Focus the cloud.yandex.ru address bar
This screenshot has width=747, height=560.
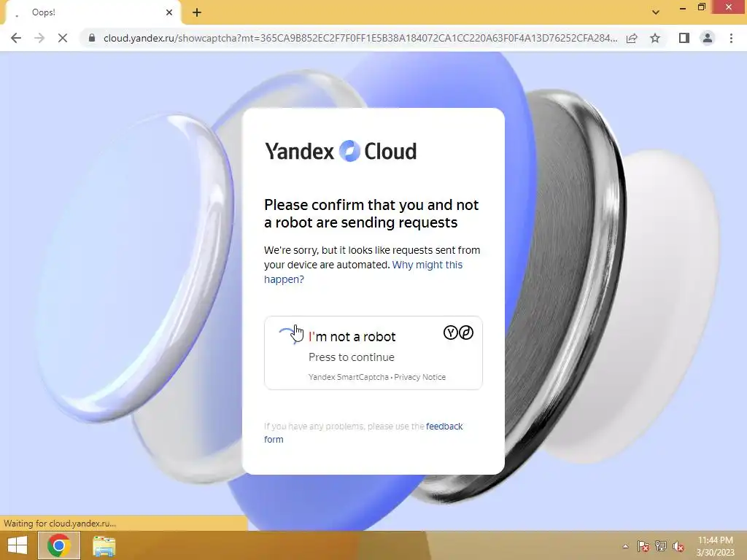[360, 38]
